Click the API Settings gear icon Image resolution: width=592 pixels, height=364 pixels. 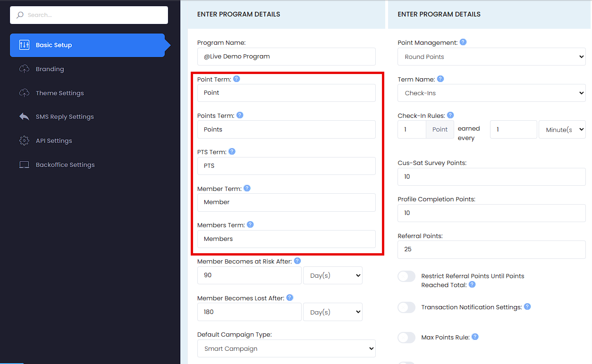pos(24,141)
